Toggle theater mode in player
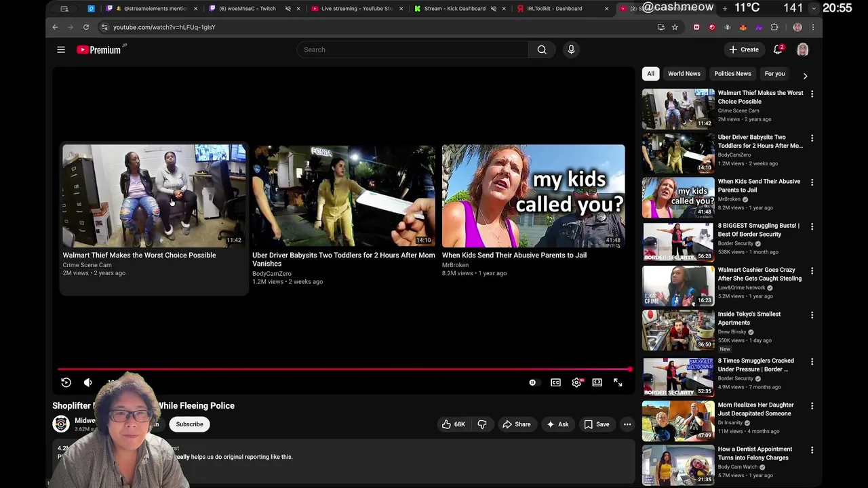The width and height of the screenshot is (868, 488). pyautogui.click(x=597, y=383)
